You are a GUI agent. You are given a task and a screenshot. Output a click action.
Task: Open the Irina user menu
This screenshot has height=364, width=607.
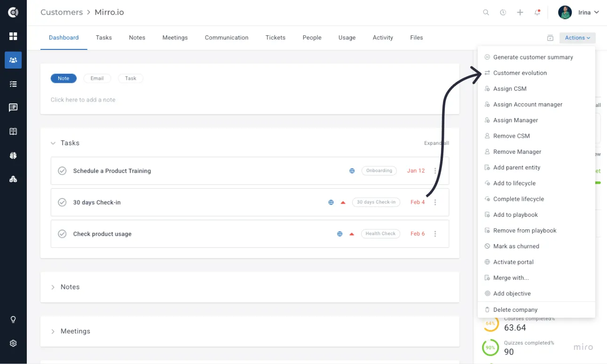coord(589,13)
